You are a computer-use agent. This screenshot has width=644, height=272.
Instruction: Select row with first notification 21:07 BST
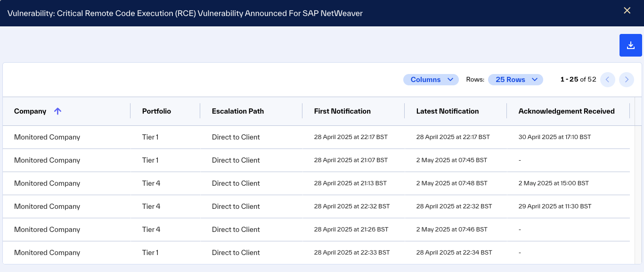click(x=317, y=160)
